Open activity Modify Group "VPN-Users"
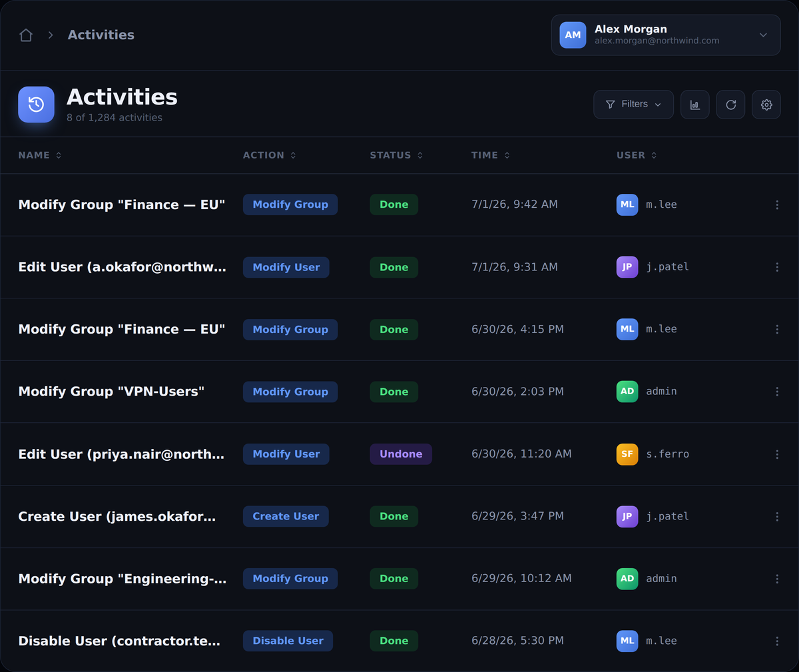This screenshot has width=799, height=672. pyautogui.click(x=111, y=392)
